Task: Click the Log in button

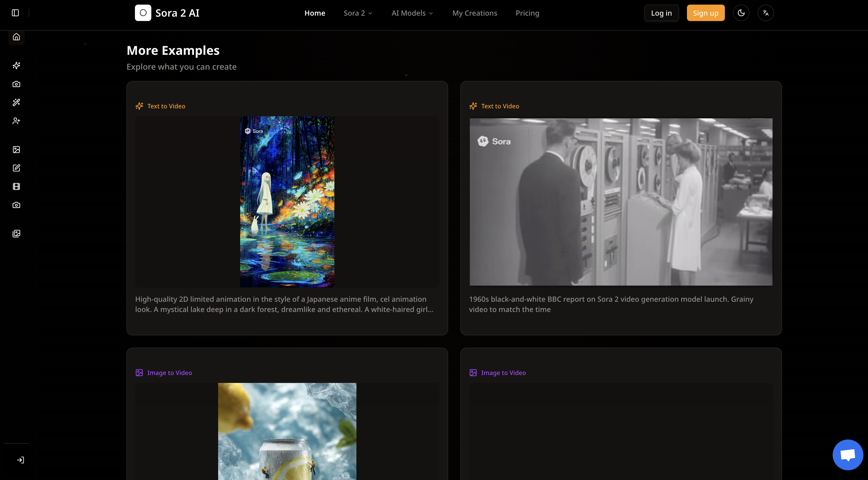Action: coord(661,13)
